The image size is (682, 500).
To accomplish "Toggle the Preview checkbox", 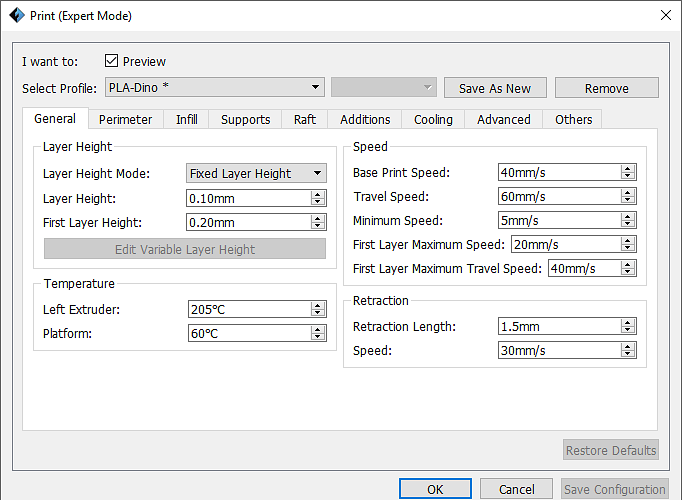I will pyautogui.click(x=111, y=60).
